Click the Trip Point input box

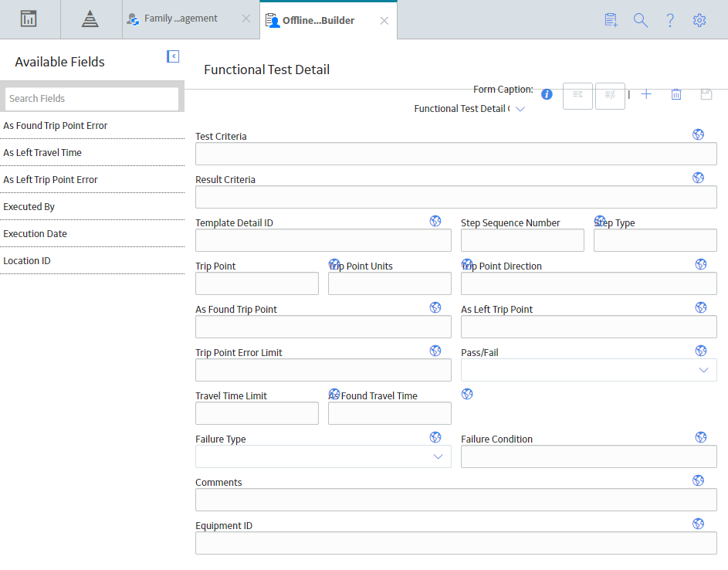coord(257,283)
